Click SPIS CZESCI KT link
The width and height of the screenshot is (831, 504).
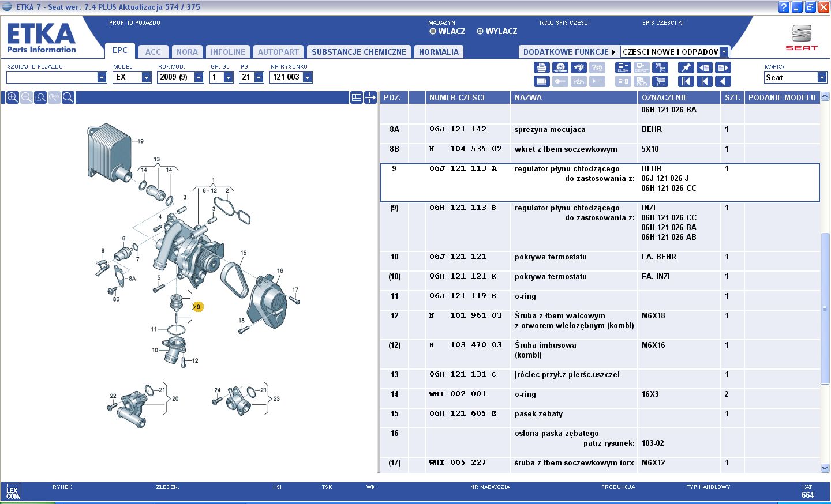pos(663,23)
